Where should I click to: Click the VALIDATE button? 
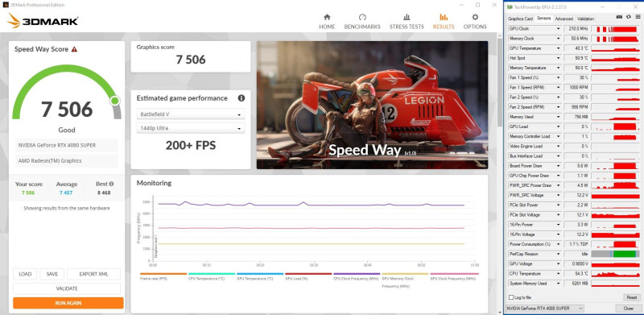point(67,288)
